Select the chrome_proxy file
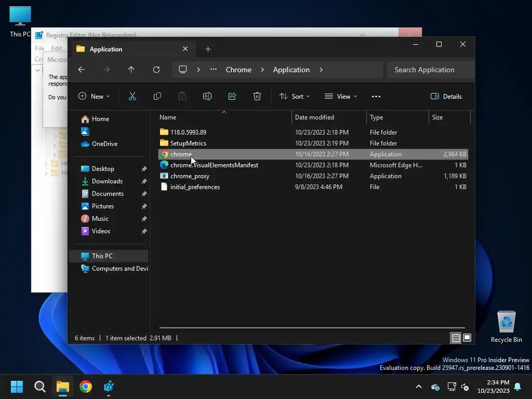Image resolution: width=532 pixels, height=399 pixels. pos(313,176)
